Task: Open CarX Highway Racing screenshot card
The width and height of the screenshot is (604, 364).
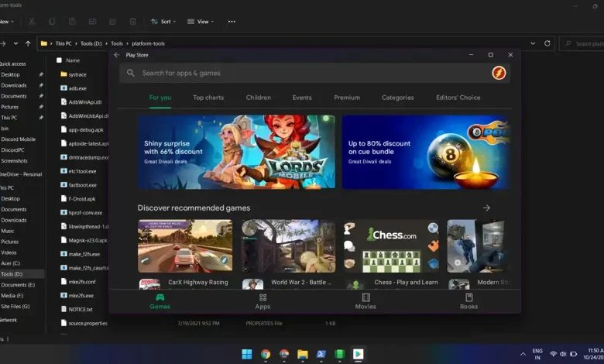Action: tap(185, 246)
